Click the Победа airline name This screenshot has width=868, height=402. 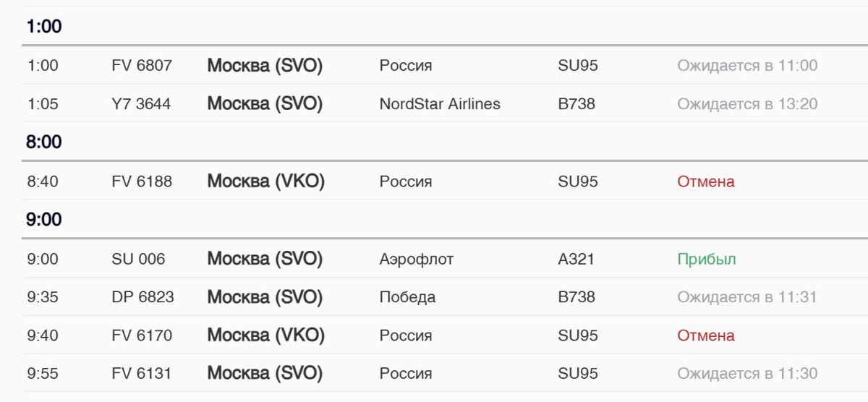pyautogui.click(x=407, y=297)
